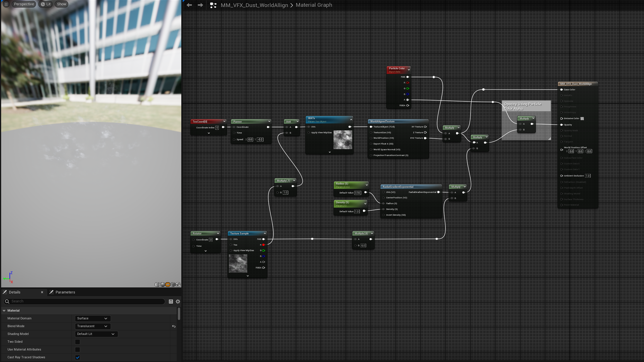The height and width of the screenshot is (362, 644).
Task: Click the Emissive Color swatch preview
Action: point(582,118)
